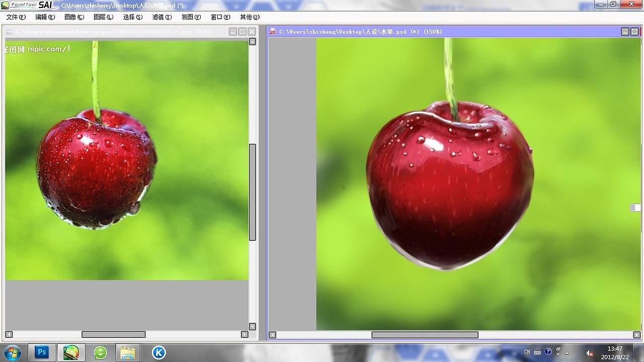Screen dimensions: 644x362
Task: Click scroll-down arrow in reference window
Action: click(253, 326)
